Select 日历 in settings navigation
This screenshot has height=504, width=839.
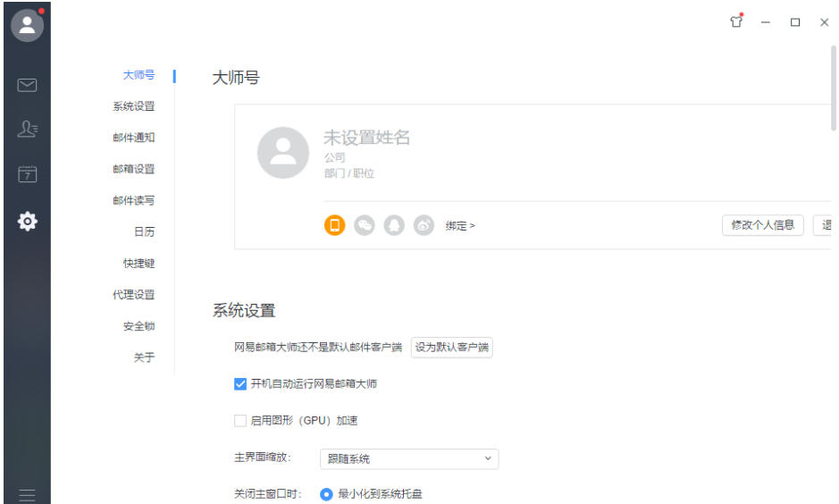tap(144, 231)
